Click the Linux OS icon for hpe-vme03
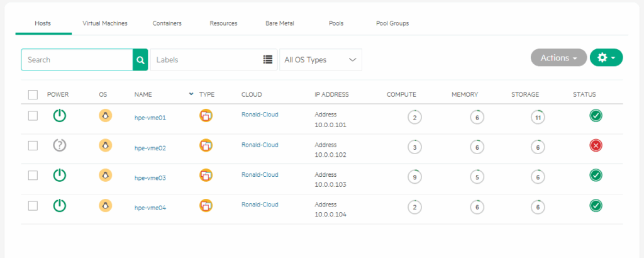644x258 pixels. (106, 175)
